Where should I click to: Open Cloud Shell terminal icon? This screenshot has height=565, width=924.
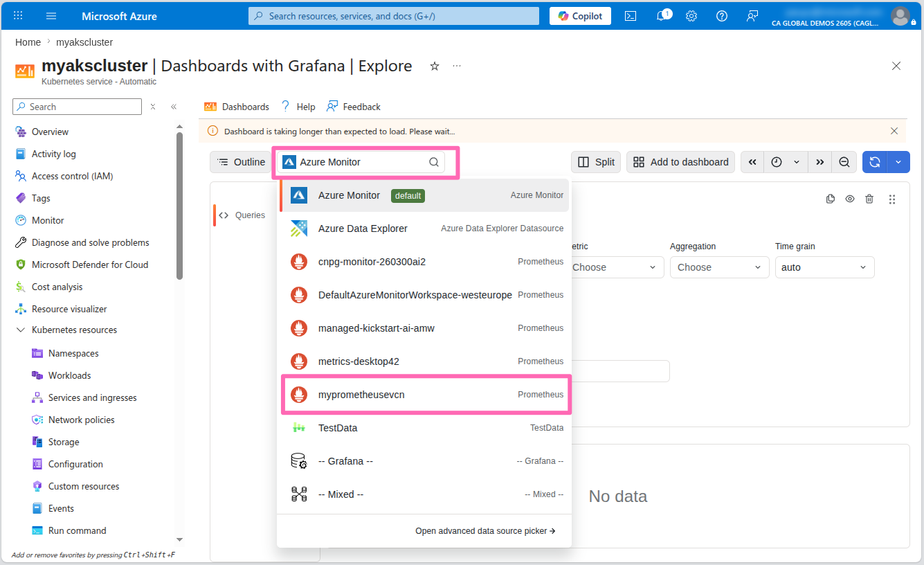pyautogui.click(x=631, y=16)
